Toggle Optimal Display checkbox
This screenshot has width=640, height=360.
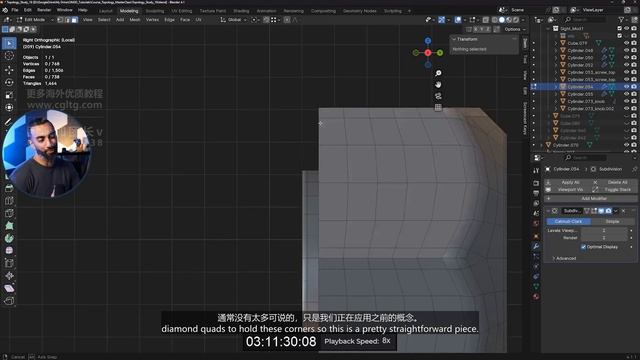click(x=584, y=247)
